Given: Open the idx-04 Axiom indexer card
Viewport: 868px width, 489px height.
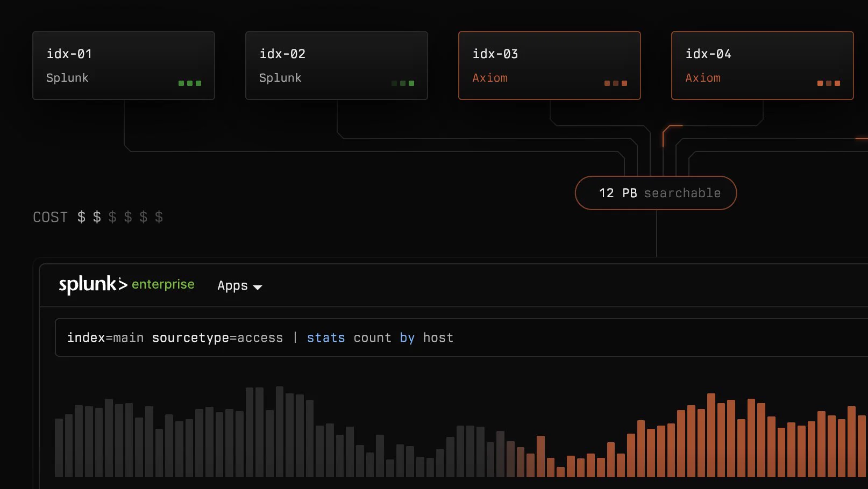Looking at the screenshot, I should pyautogui.click(x=763, y=66).
